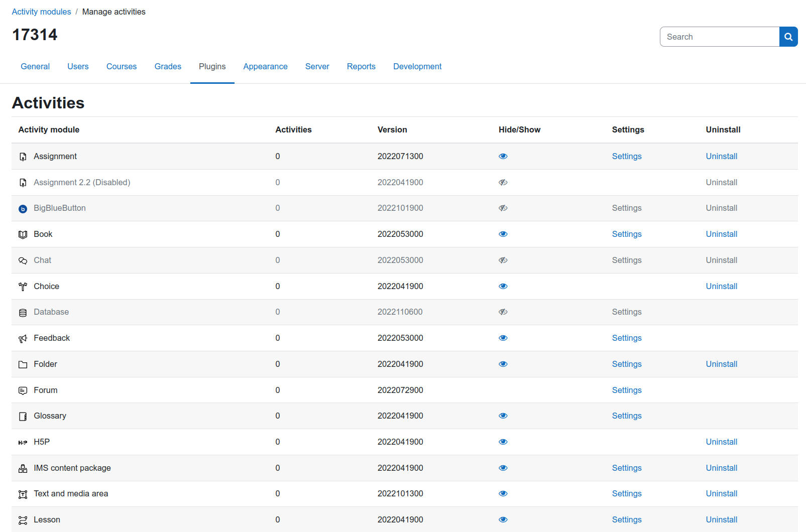Image resolution: width=806 pixels, height=532 pixels.
Task: Hide the Choice module
Action: pos(503,286)
